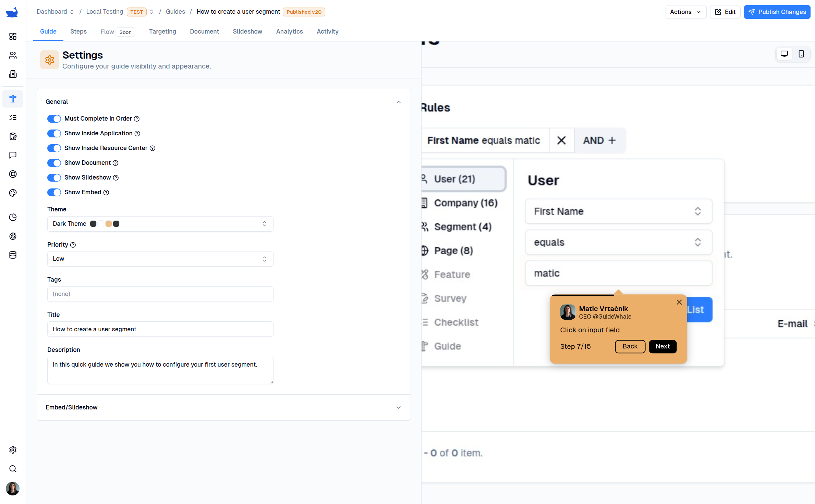Click into the Tags input field

pyautogui.click(x=160, y=294)
